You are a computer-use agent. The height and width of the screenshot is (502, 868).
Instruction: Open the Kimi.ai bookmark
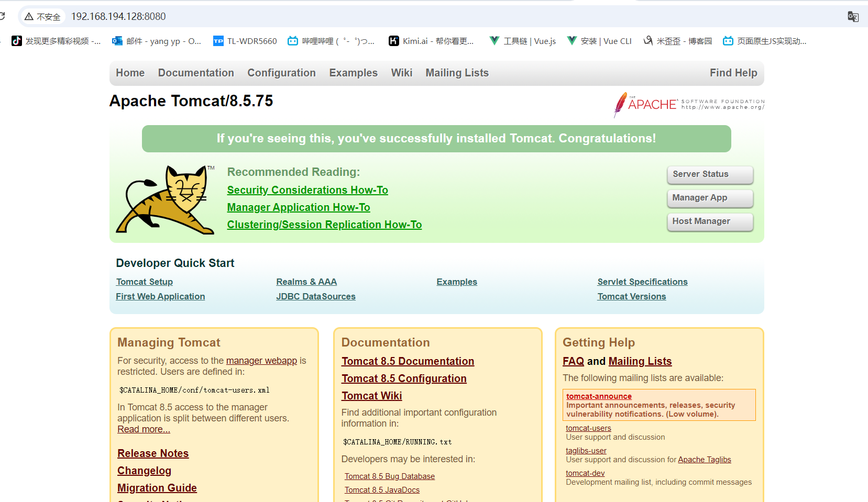(431, 41)
